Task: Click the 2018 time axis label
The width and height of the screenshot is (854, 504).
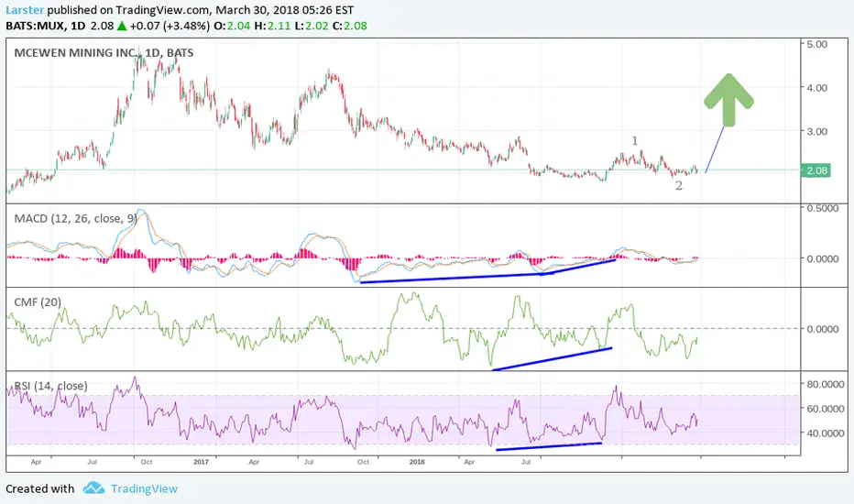Action: coord(417,462)
